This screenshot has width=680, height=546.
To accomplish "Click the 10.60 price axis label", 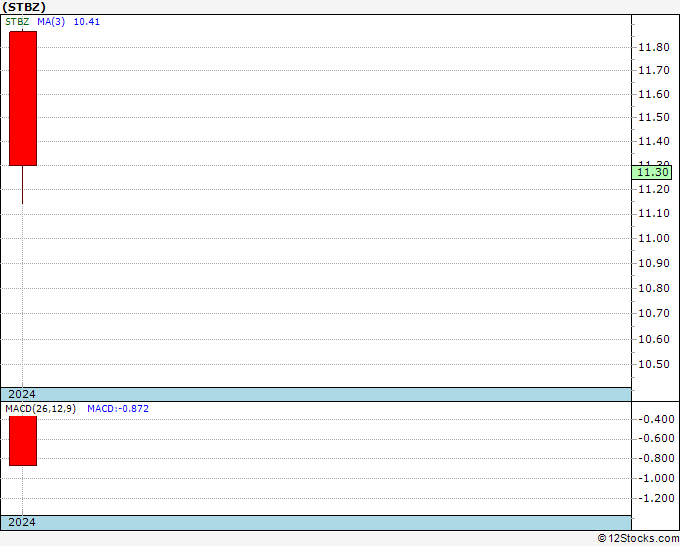I will 654,339.
